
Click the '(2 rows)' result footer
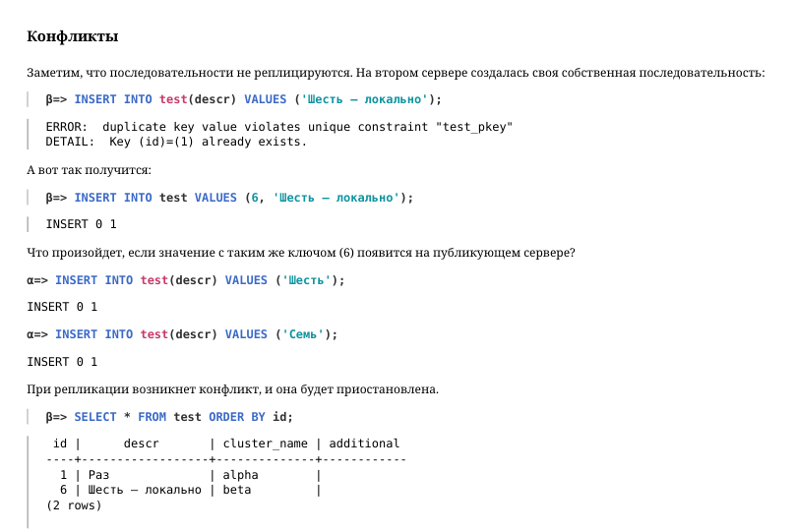pyautogui.click(x=74, y=505)
